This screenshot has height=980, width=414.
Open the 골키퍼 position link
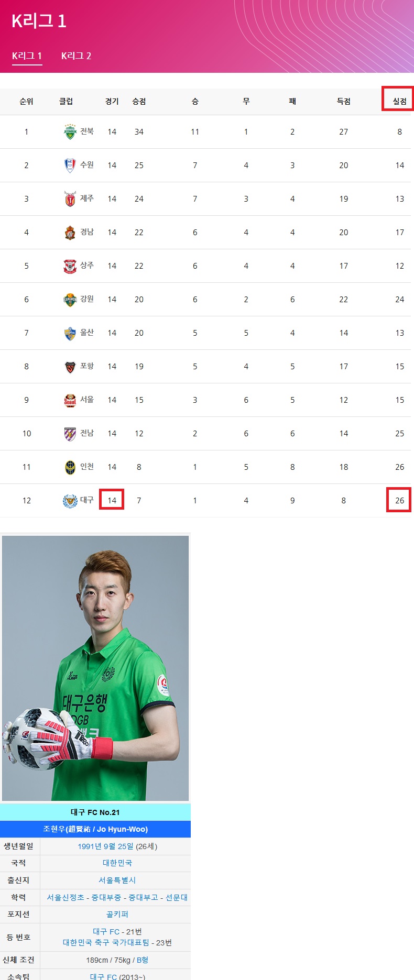[x=117, y=914]
